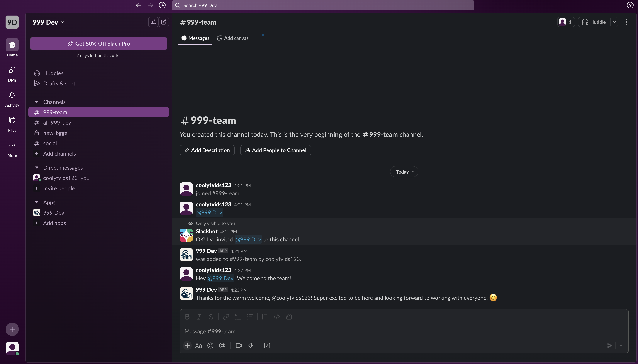Click the Add Description button

click(x=207, y=150)
